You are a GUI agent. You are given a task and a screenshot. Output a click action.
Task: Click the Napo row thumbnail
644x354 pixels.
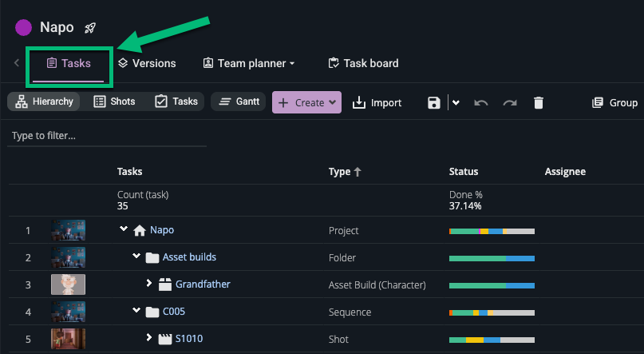pos(68,230)
